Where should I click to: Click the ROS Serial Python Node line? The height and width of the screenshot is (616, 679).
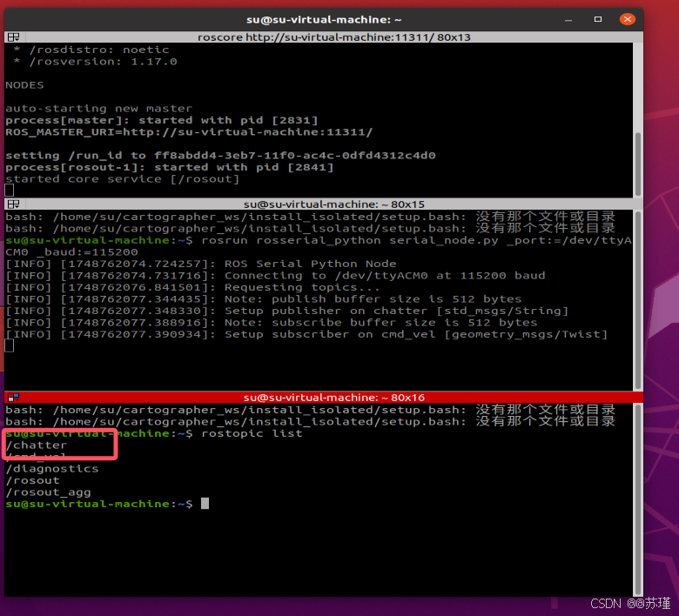201,264
